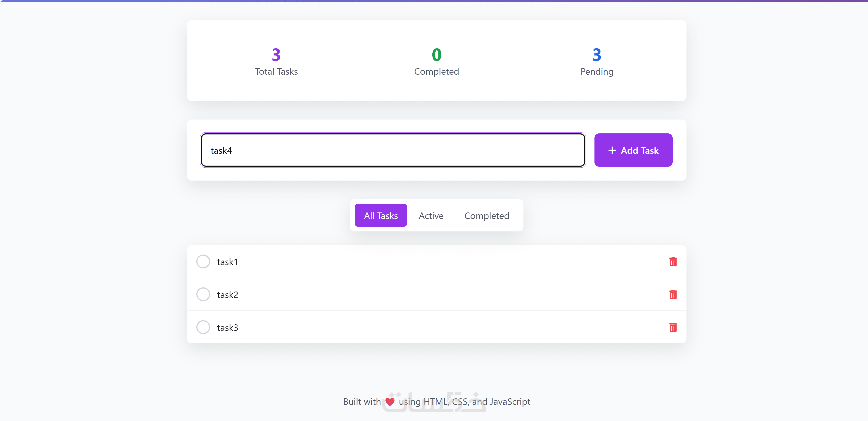
Task: Click the Total Tasks count
Action: 276,55
